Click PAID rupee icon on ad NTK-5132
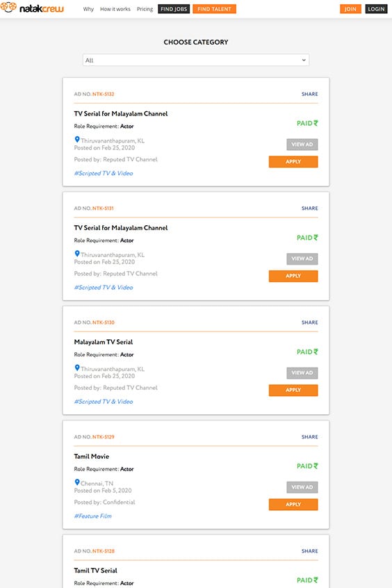392x588 pixels. [x=316, y=123]
